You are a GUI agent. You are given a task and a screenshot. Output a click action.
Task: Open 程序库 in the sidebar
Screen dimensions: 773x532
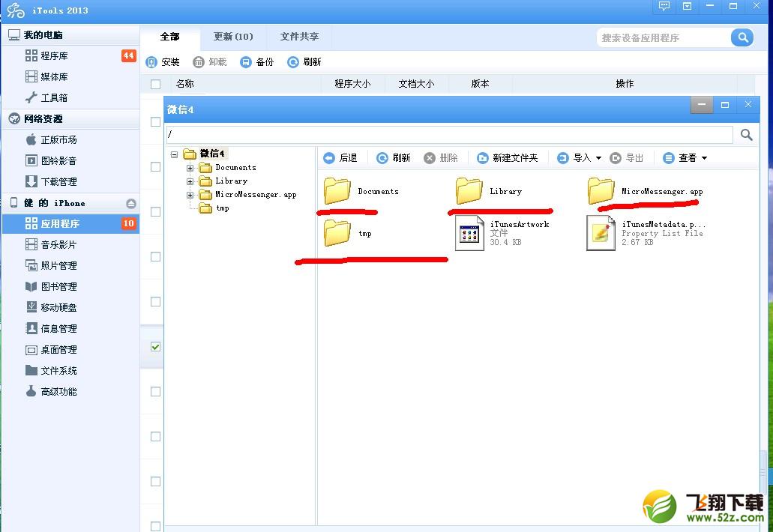pyautogui.click(x=70, y=55)
